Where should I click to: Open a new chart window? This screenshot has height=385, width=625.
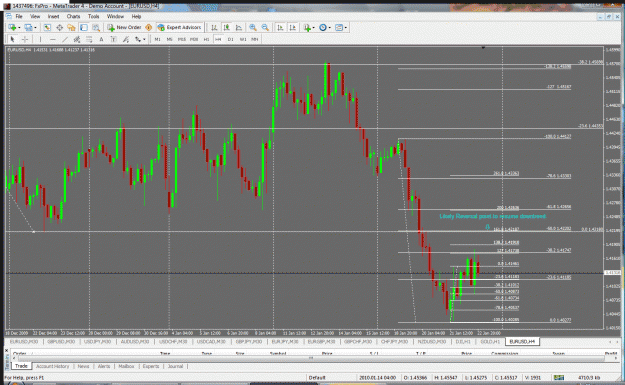12,28
